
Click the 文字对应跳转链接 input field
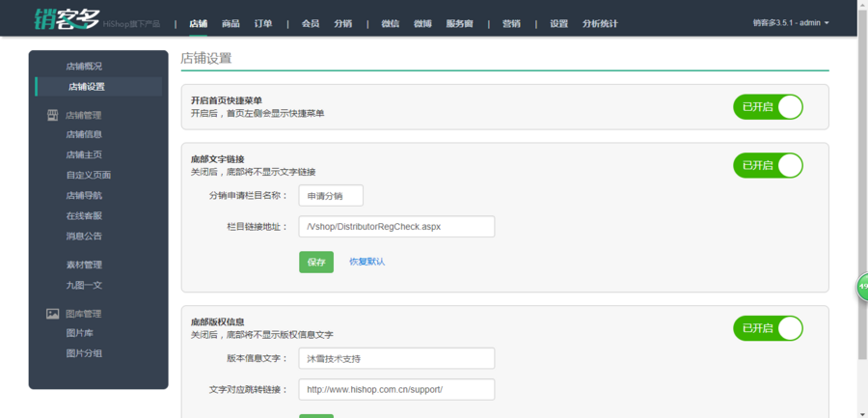396,390
